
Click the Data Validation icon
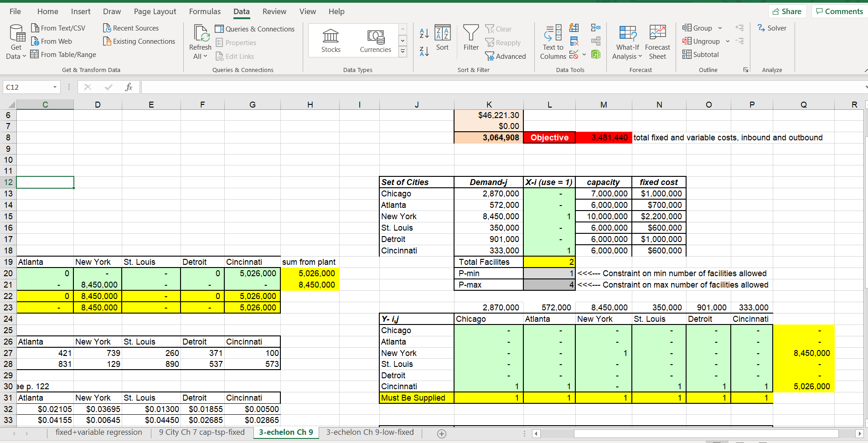tap(574, 55)
